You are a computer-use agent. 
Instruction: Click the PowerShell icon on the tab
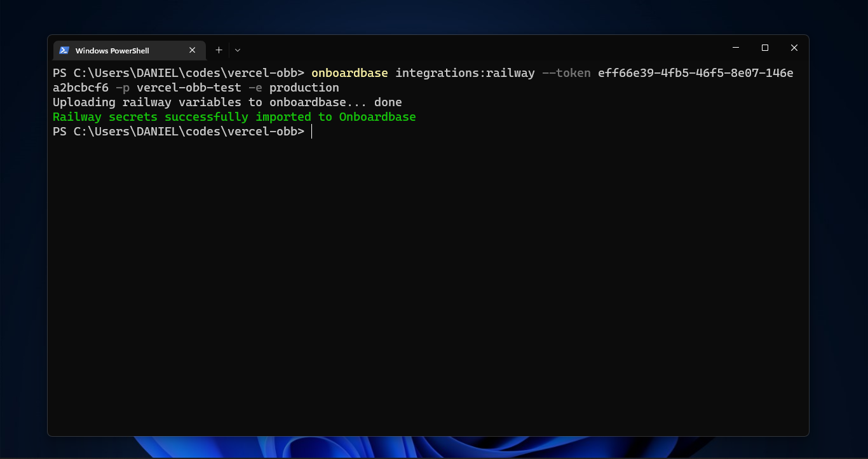[64, 50]
